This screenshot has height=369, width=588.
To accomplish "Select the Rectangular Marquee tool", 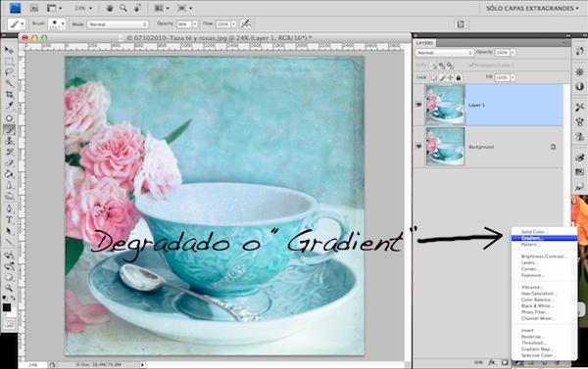I will pyautogui.click(x=9, y=62).
